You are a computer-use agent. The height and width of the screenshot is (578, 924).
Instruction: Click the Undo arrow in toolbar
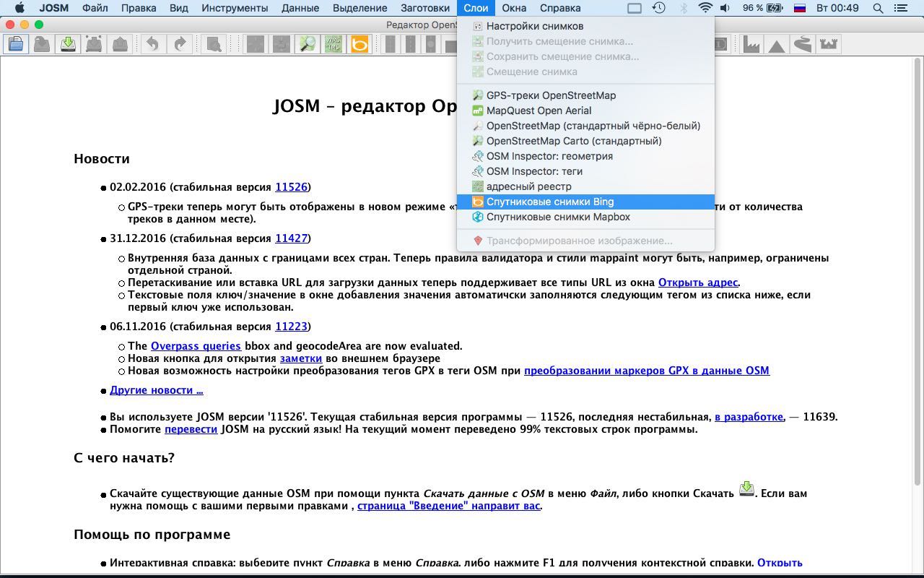click(x=153, y=45)
